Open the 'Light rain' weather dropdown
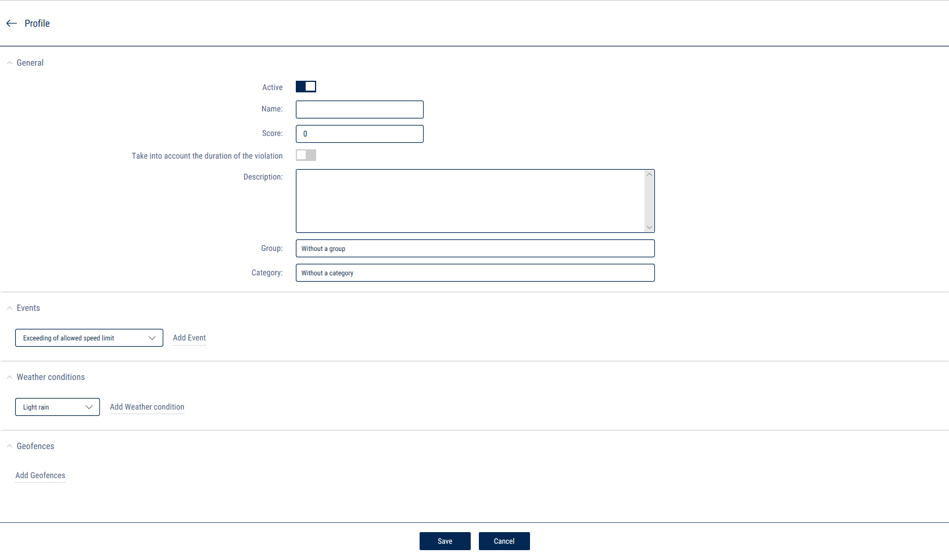 click(x=58, y=407)
